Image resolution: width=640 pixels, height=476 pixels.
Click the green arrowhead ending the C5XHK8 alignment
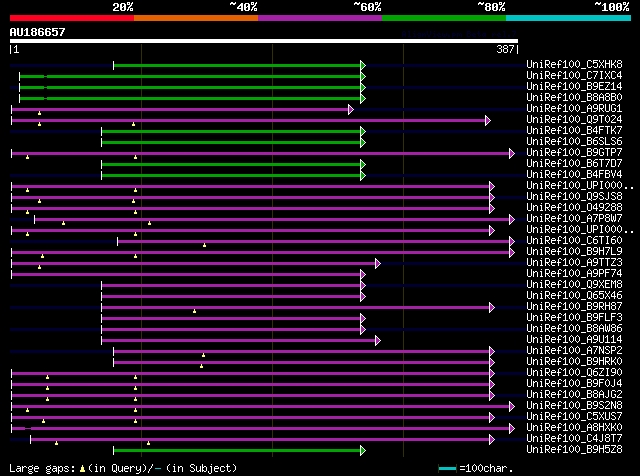click(x=363, y=65)
